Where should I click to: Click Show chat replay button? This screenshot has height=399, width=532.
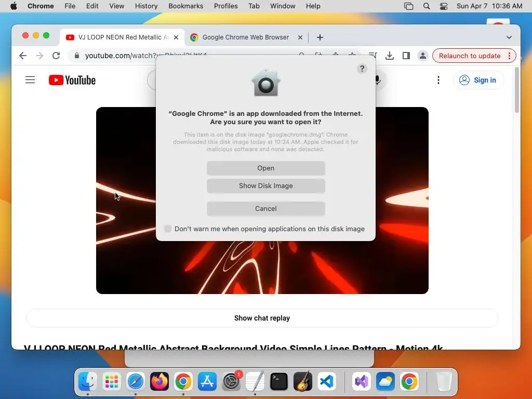262,318
